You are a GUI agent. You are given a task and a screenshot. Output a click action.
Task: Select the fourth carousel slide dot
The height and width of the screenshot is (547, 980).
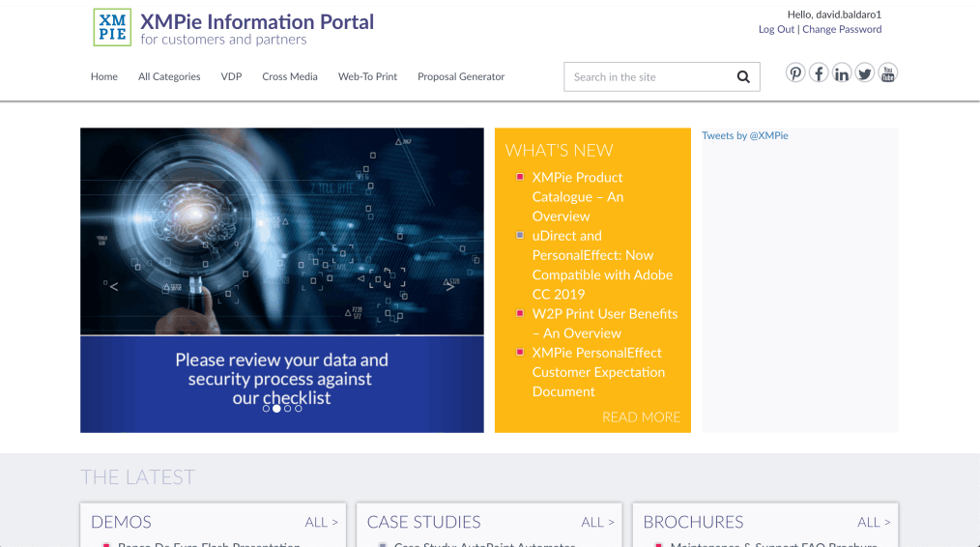pyautogui.click(x=298, y=408)
